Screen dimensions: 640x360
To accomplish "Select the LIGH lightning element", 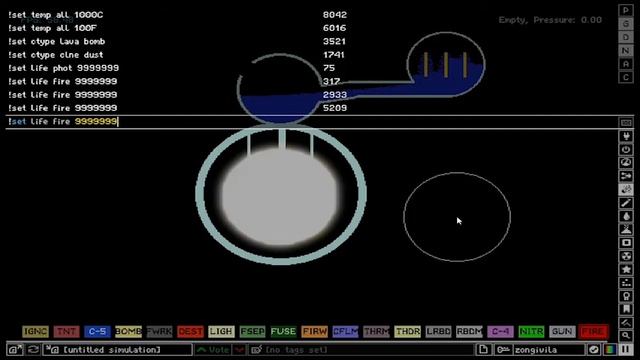I will coord(221,331).
